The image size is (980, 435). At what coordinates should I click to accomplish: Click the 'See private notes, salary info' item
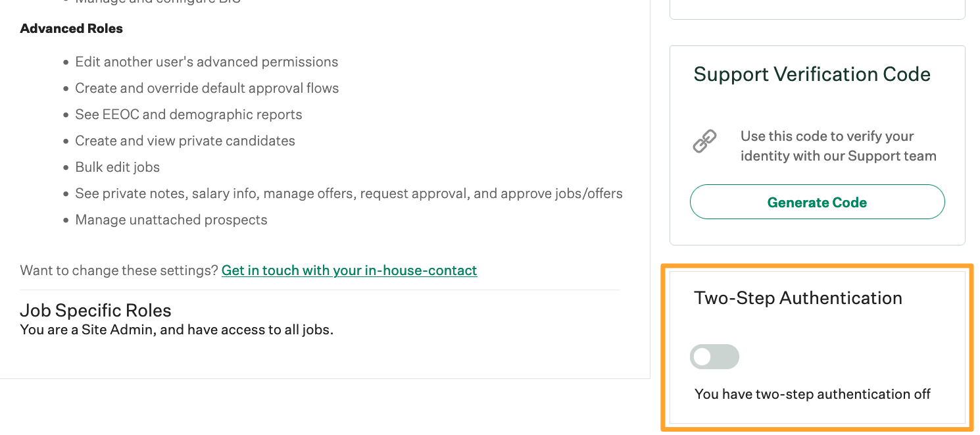point(349,193)
